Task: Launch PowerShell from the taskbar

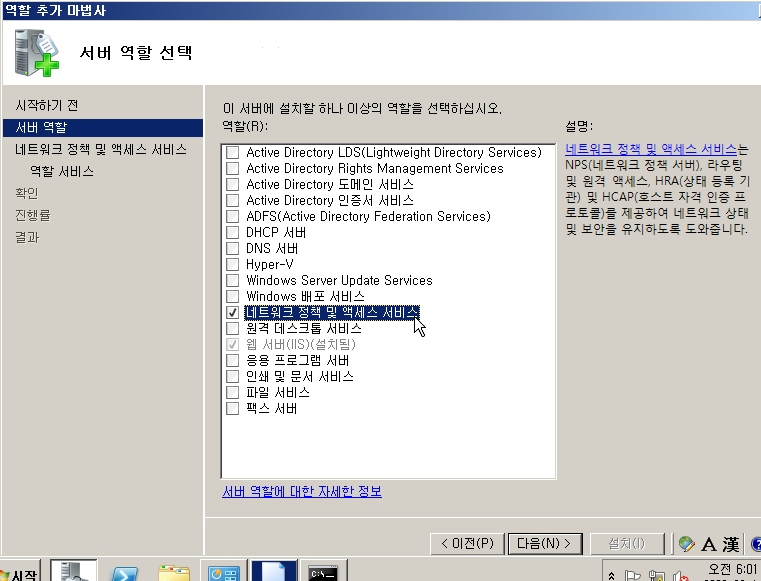Action: pyautogui.click(x=125, y=573)
